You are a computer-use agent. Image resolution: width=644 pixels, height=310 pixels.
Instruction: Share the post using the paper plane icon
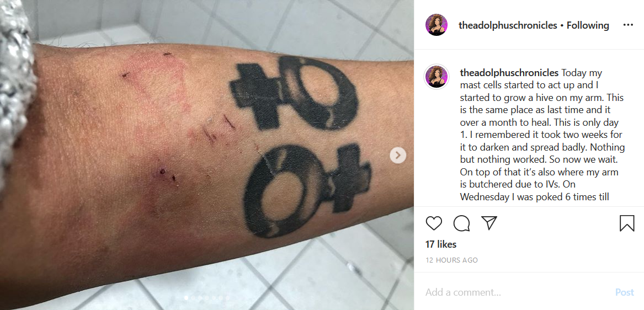point(489,223)
